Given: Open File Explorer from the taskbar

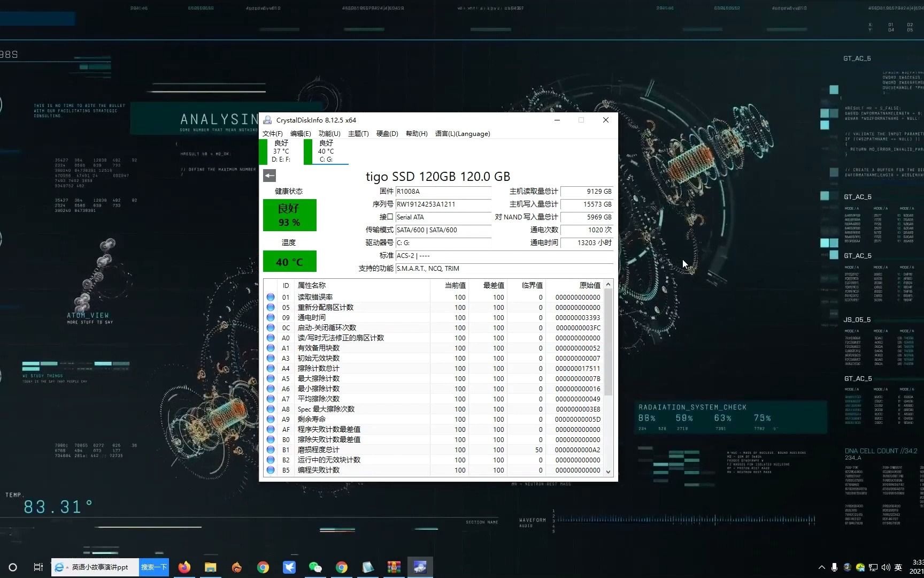Looking at the screenshot, I should click(211, 567).
